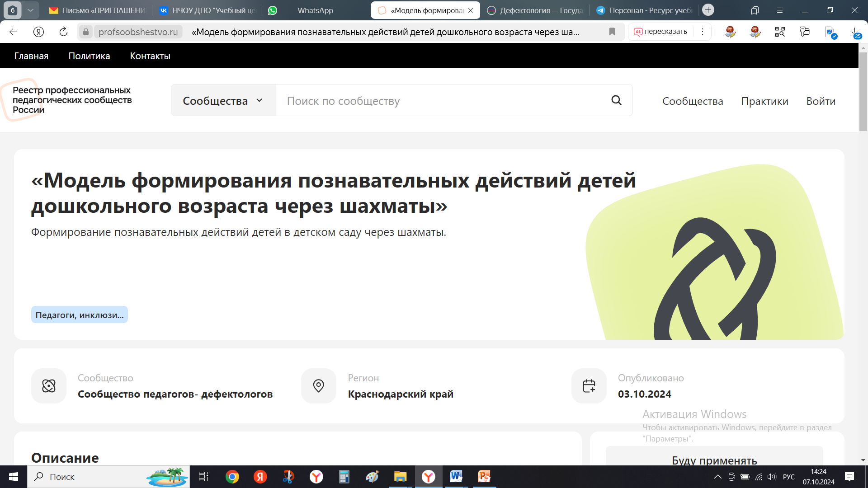
Task: Click the search magnifier icon in site search
Action: coord(617,100)
